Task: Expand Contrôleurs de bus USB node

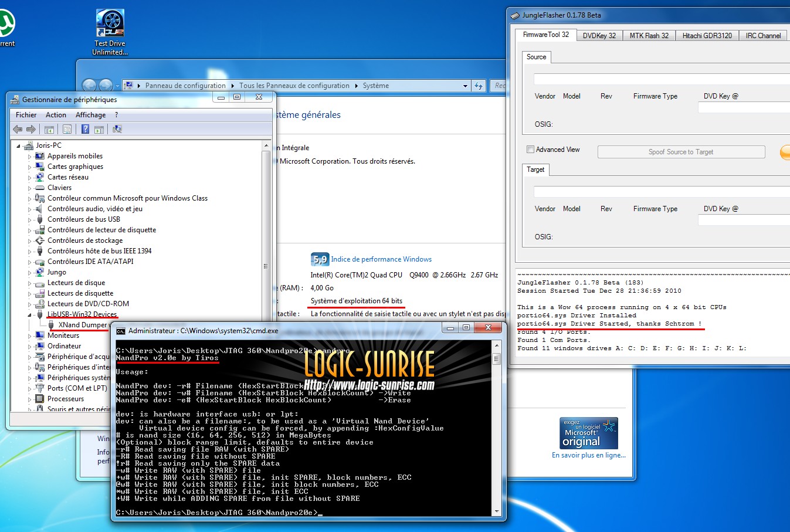Action: coord(29,219)
